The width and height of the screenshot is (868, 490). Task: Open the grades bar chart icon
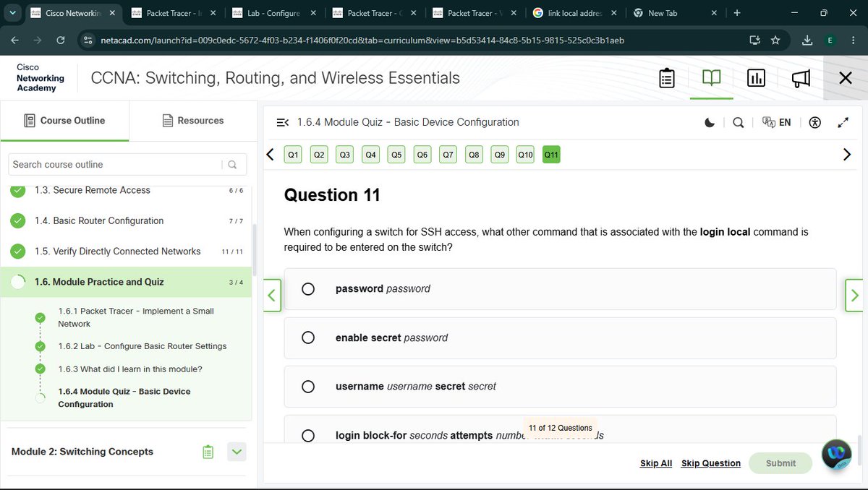(x=756, y=78)
